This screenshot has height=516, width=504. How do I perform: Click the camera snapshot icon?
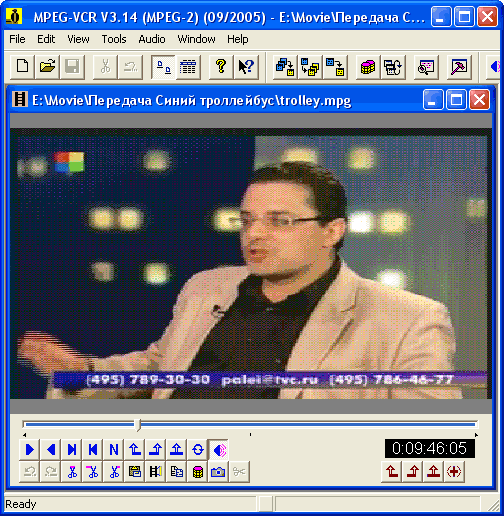pos(218,472)
